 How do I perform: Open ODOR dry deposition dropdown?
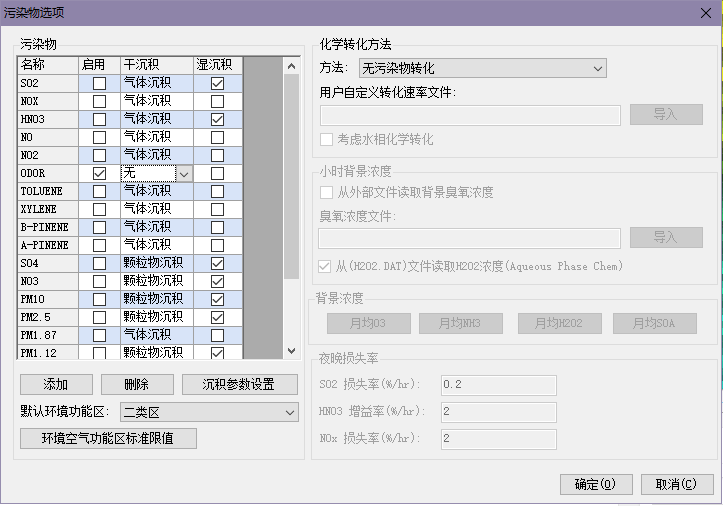[183, 173]
